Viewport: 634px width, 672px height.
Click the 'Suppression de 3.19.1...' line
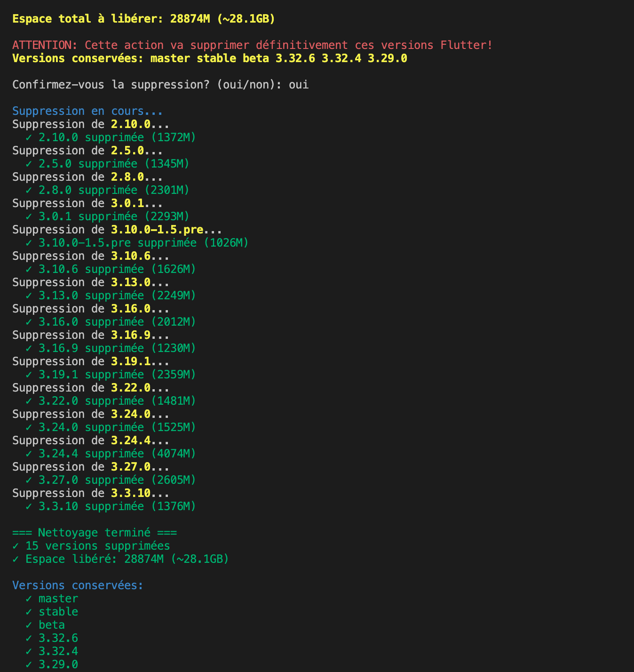91,361
